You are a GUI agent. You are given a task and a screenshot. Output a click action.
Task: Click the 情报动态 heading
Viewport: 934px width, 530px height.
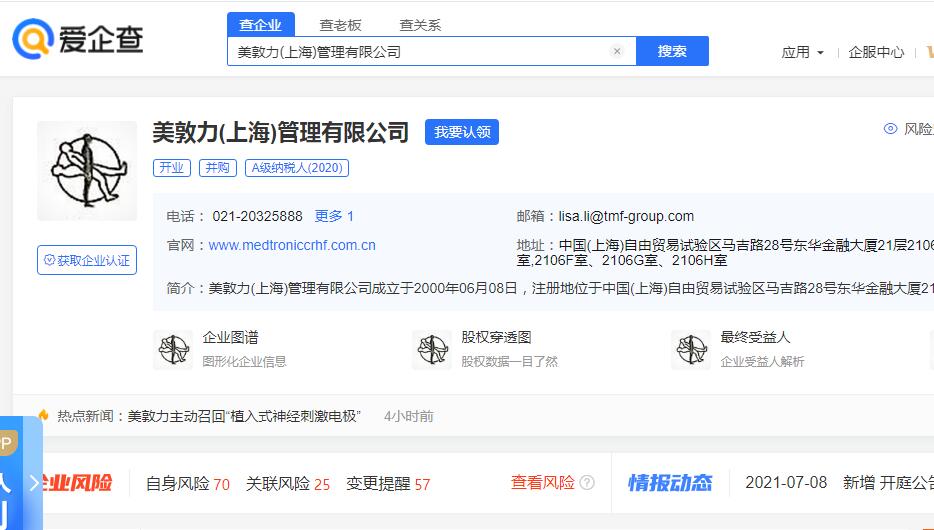click(670, 483)
